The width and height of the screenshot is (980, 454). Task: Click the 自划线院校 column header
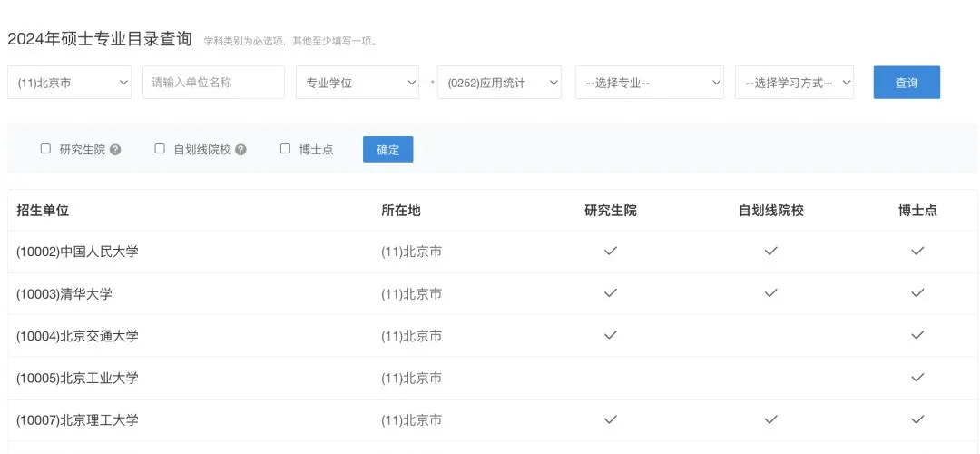770,211
